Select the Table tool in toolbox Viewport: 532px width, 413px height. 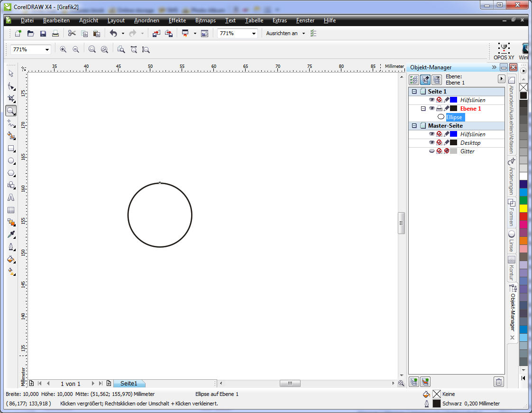click(11, 210)
